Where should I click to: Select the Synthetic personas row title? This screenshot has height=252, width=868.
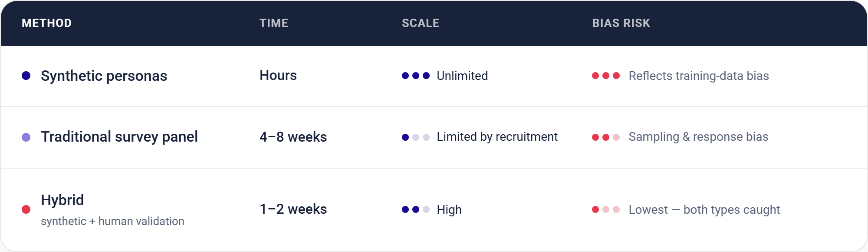pyautogui.click(x=104, y=76)
